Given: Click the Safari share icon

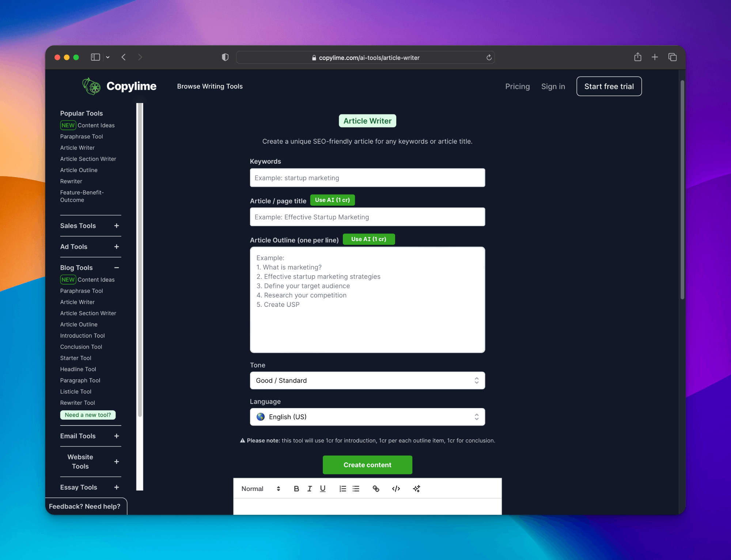Looking at the screenshot, I should click(x=637, y=57).
